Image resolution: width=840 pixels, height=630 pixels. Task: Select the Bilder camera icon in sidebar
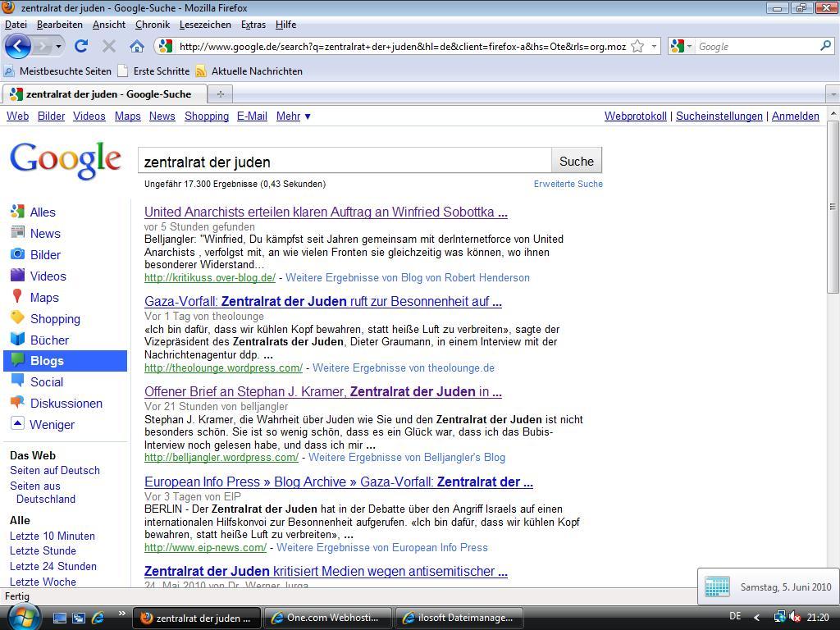(17, 254)
